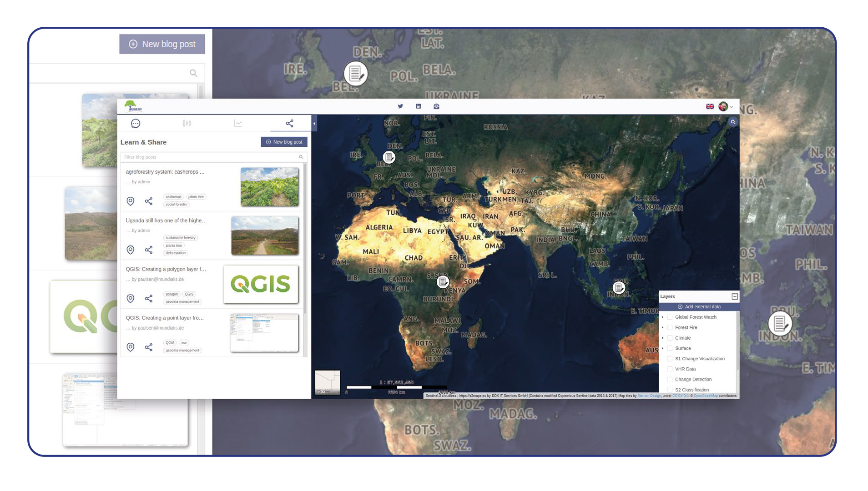Viewport: 868px width, 491px height.
Task: Click the MIMOSA tree logo
Action: (133, 106)
